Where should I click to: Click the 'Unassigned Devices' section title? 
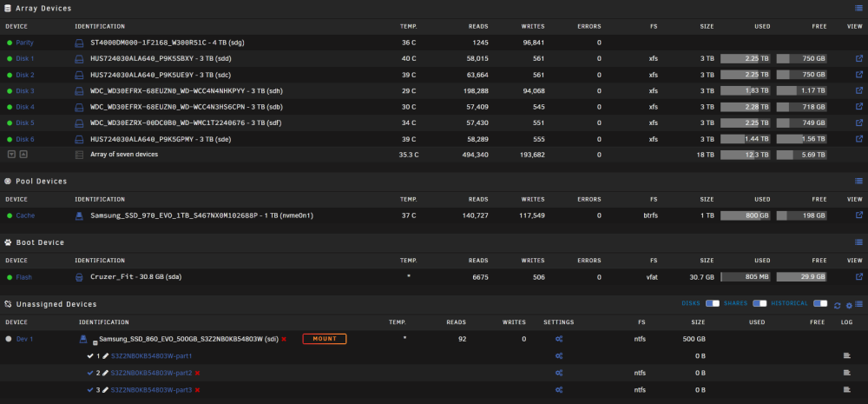pyautogui.click(x=56, y=304)
